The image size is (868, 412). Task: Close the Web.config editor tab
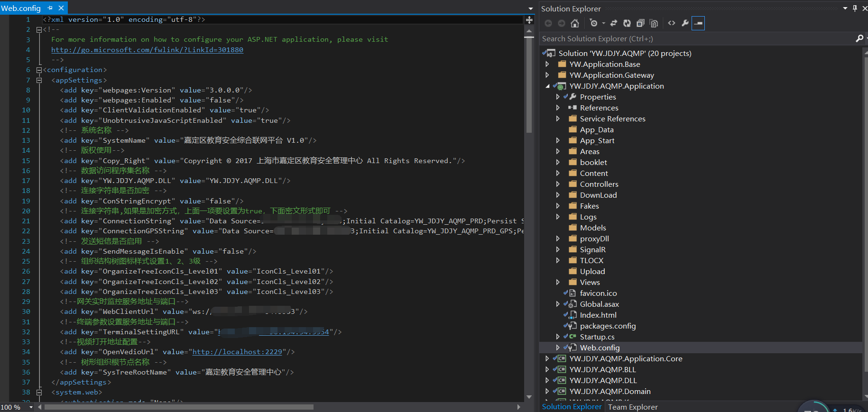[x=61, y=8]
